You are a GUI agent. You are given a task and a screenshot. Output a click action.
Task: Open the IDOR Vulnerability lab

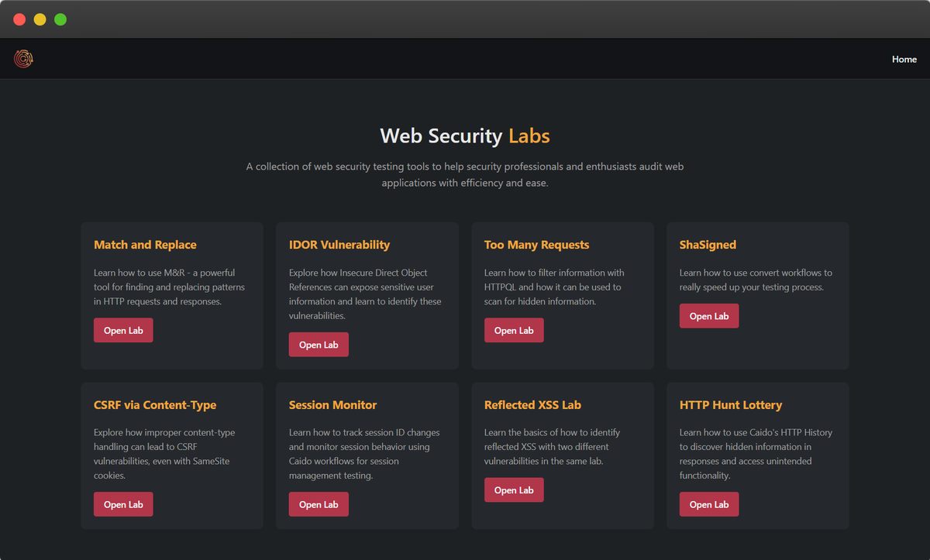(319, 345)
